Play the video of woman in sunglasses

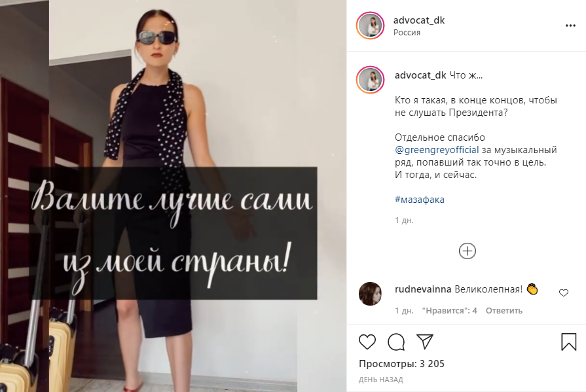[x=173, y=196]
